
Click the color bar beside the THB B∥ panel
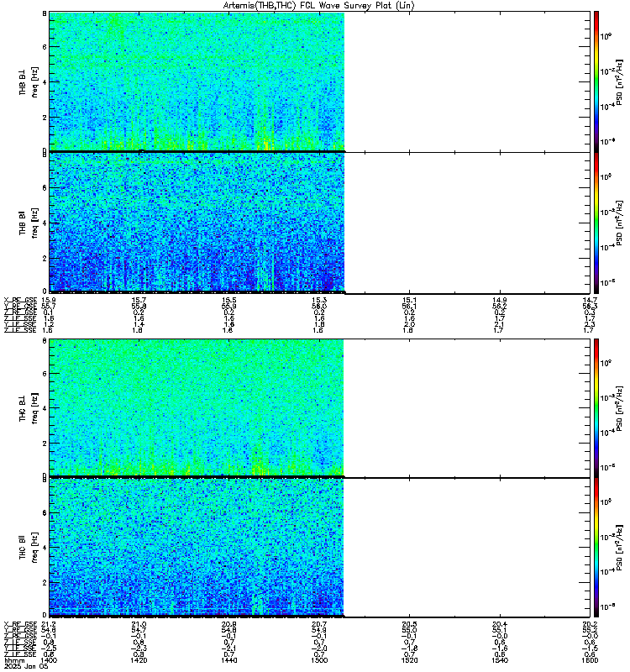click(596, 223)
